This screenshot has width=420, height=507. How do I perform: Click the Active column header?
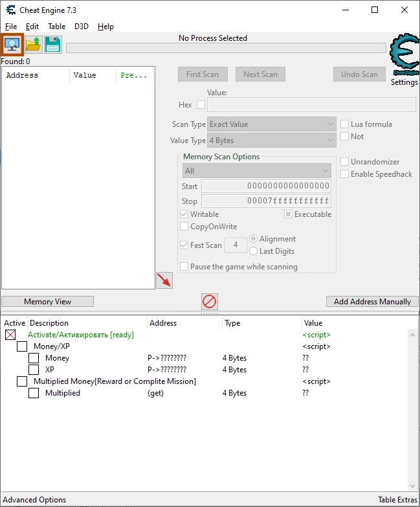[x=14, y=323]
